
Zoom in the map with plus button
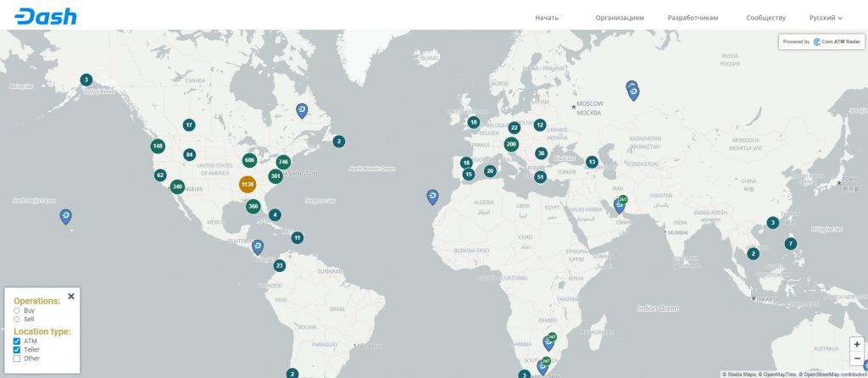point(857,345)
